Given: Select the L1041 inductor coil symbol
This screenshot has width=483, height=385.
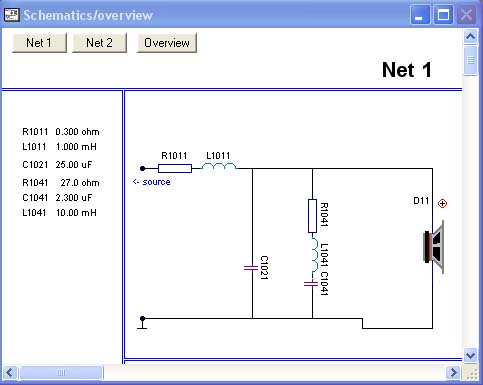Looking at the screenshot, I should tap(315, 255).
